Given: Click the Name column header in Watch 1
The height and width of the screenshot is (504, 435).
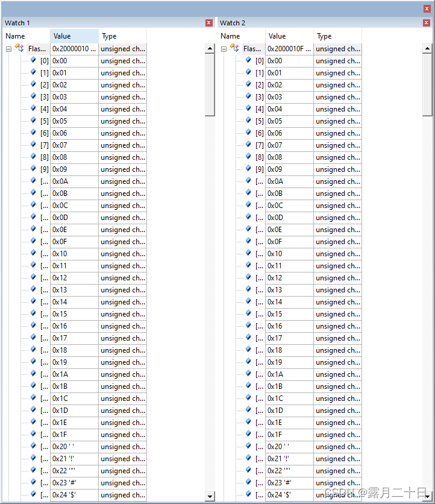Looking at the screenshot, I should [x=27, y=36].
